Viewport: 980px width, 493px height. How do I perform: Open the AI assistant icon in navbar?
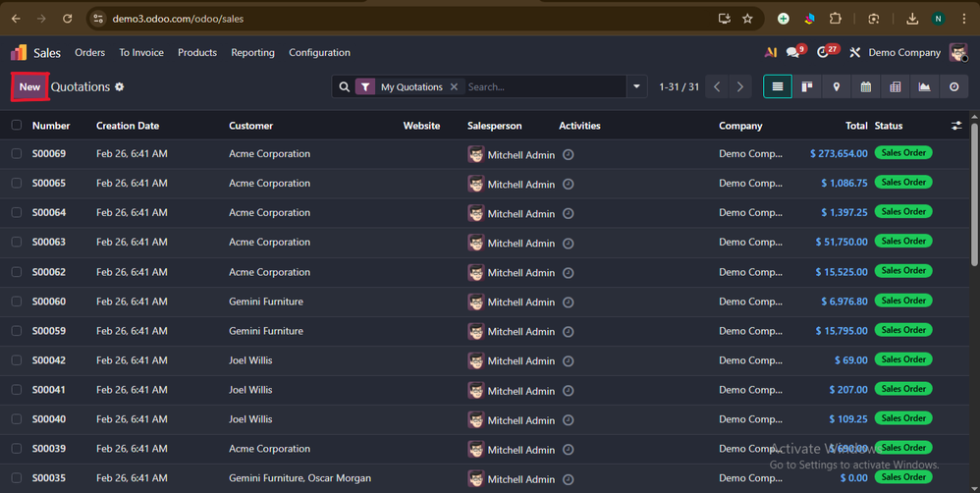(x=771, y=52)
